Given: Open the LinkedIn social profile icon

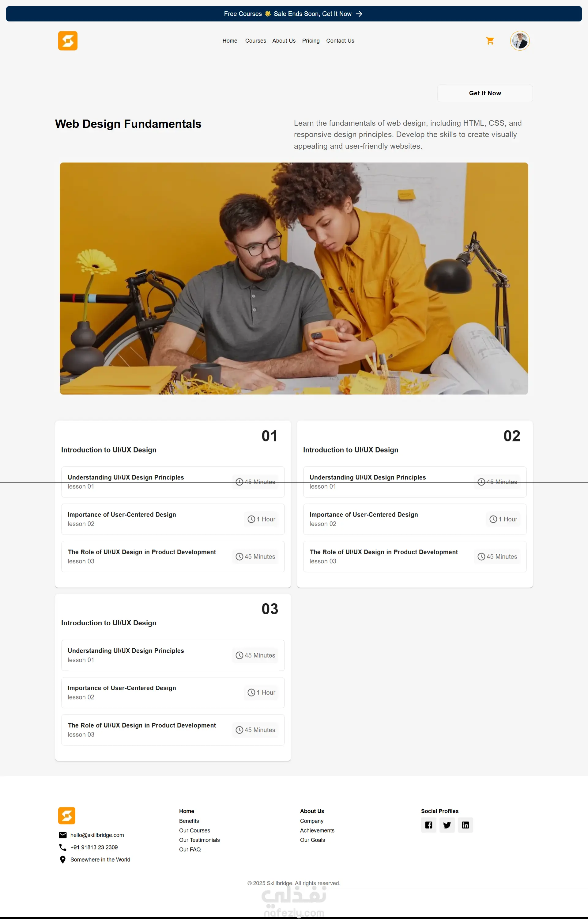Looking at the screenshot, I should tap(465, 825).
